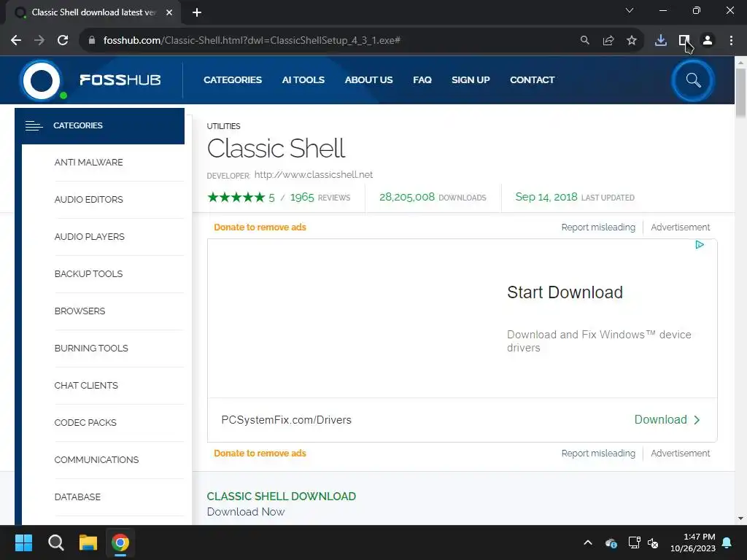This screenshot has height=560, width=747.
Task: Select CODEC PACKS category
Action: (85, 422)
